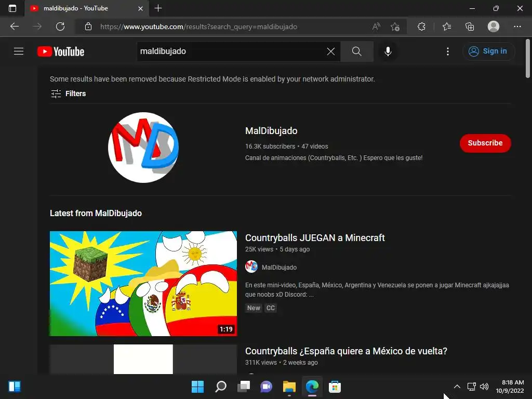
Task: Click Microsoft Edge taskbar icon
Action: [312, 387]
